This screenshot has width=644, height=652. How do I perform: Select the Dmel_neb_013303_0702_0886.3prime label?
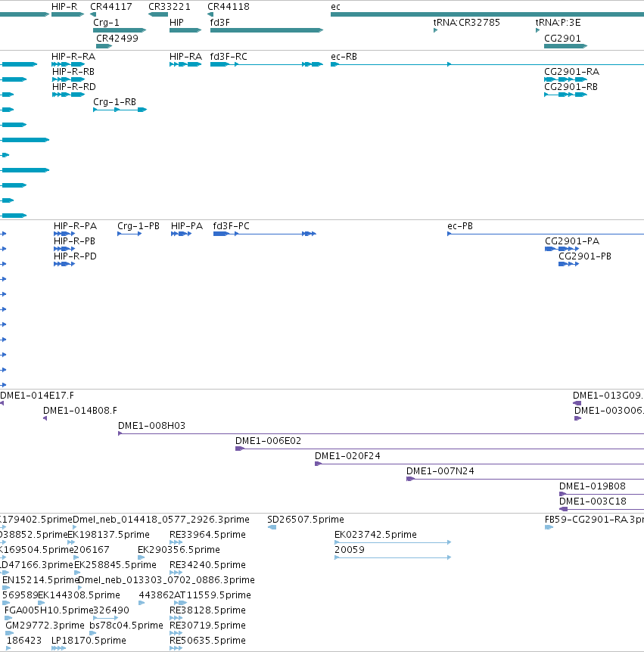coord(166,579)
